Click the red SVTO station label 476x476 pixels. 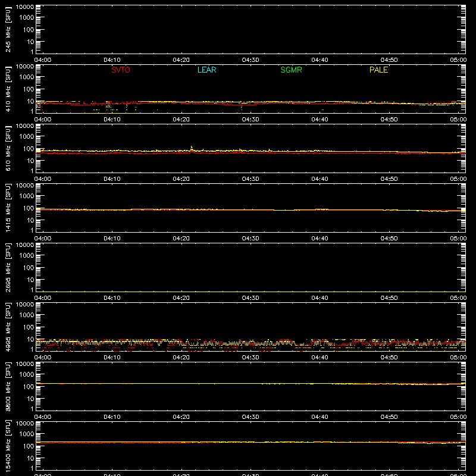click(121, 70)
